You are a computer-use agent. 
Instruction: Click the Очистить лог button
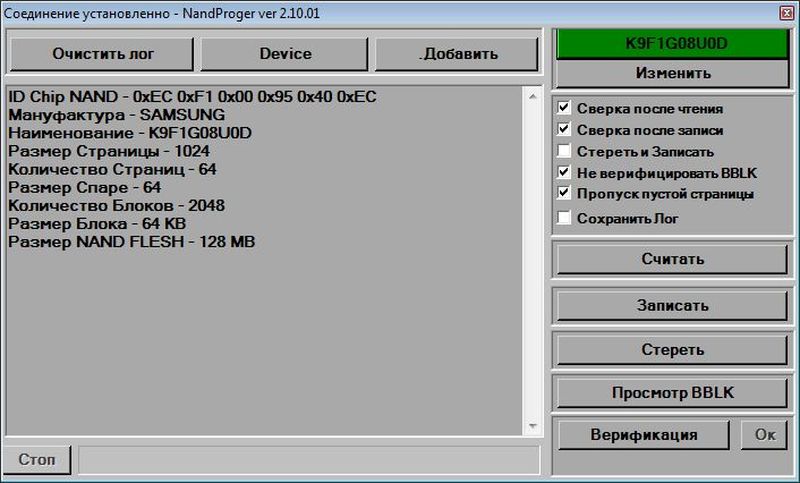103,54
